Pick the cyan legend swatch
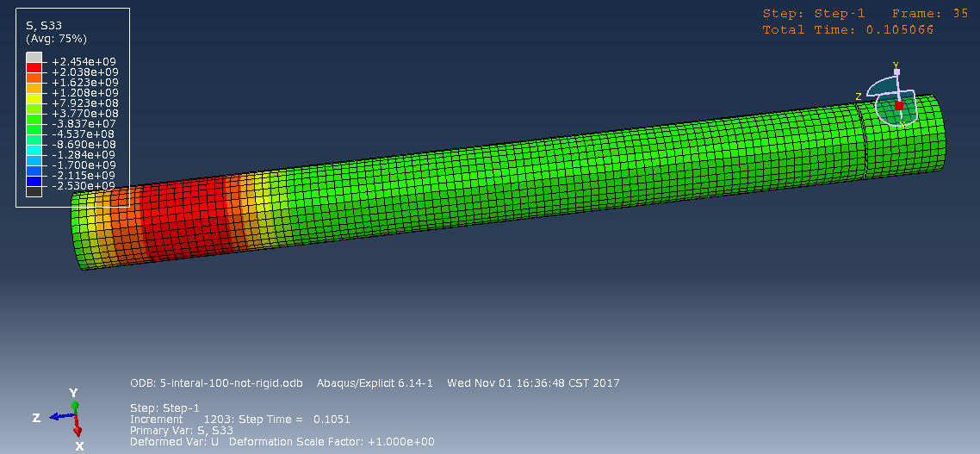The height and width of the screenshot is (454, 980). coord(34,150)
